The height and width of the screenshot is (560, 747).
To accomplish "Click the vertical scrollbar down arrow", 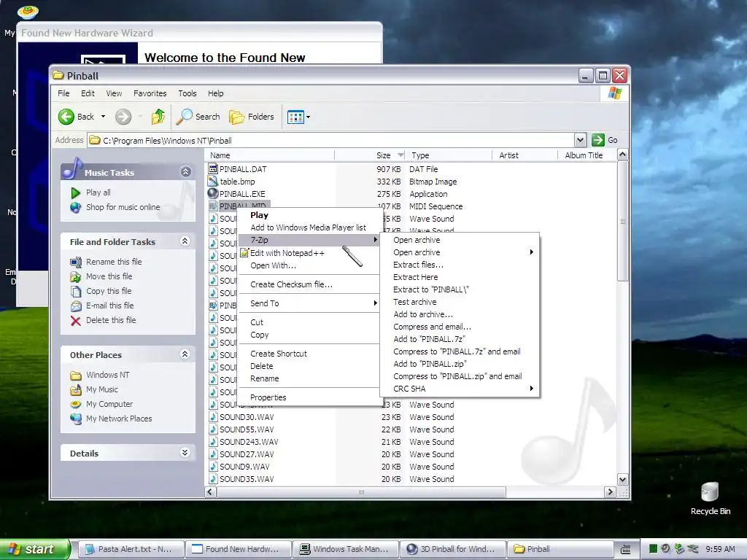I will (x=623, y=480).
